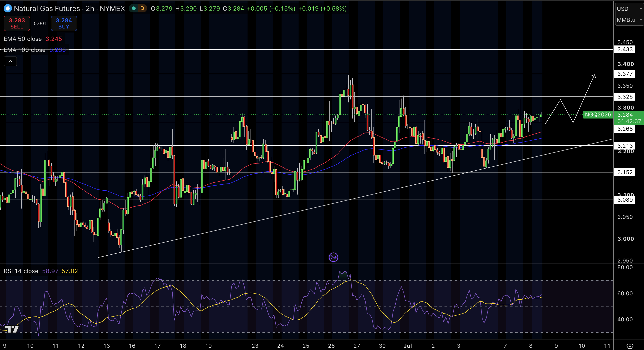The height and width of the screenshot is (350, 644).
Task: Collapse the indicator legend with chevron
Action: [x=10, y=61]
